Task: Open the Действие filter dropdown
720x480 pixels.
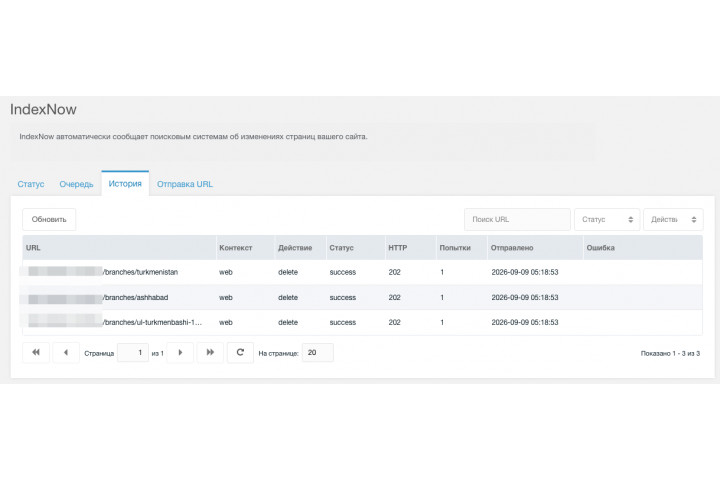Action: click(x=673, y=220)
